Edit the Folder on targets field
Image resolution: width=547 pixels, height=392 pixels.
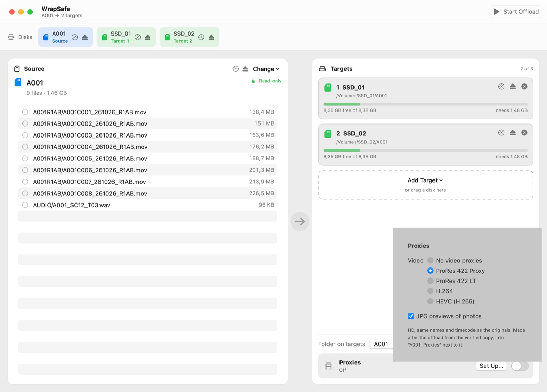(381, 344)
